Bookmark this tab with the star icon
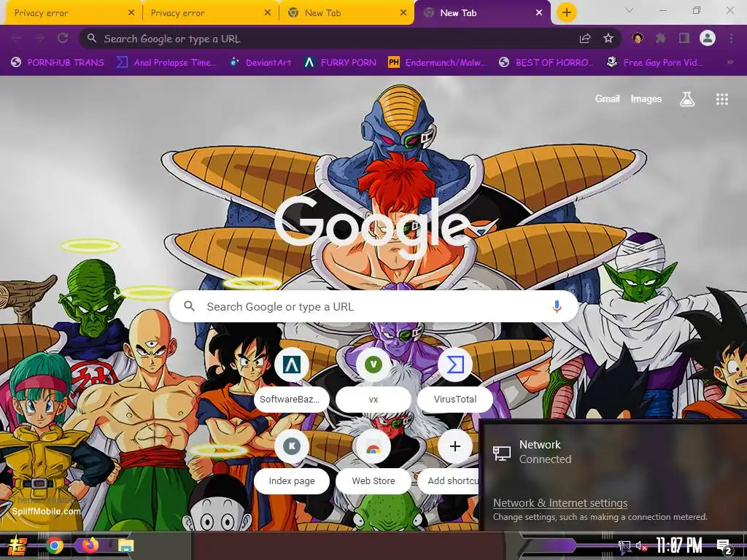 [x=608, y=39]
